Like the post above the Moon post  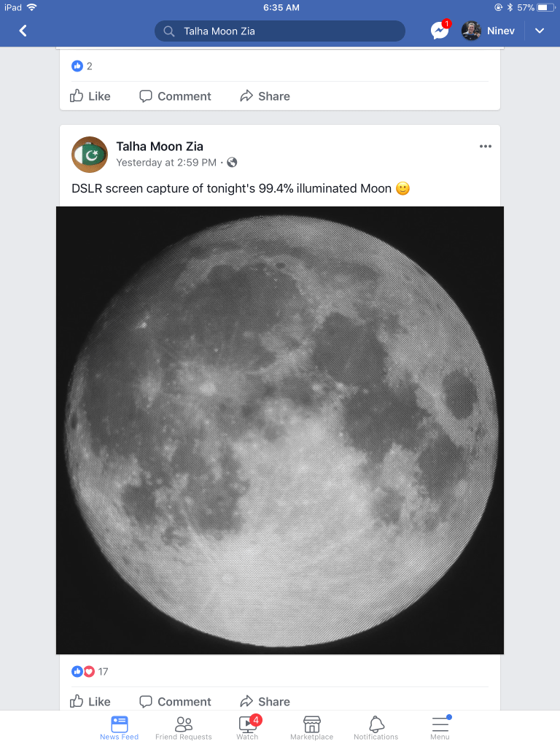tap(90, 96)
